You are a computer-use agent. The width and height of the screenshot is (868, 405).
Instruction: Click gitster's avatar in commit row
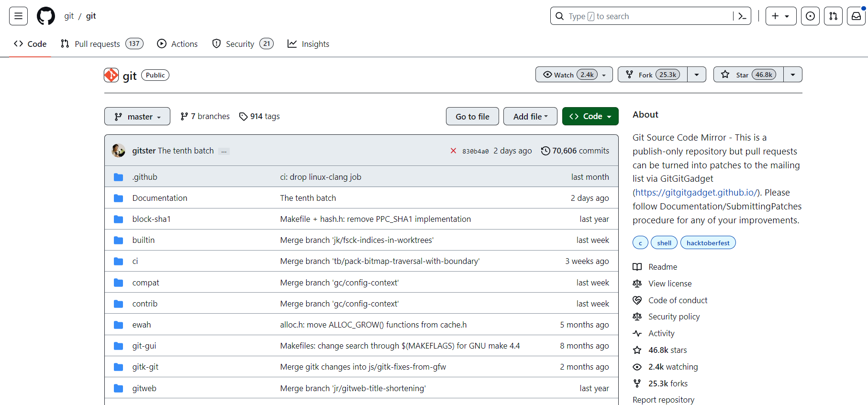tap(118, 151)
